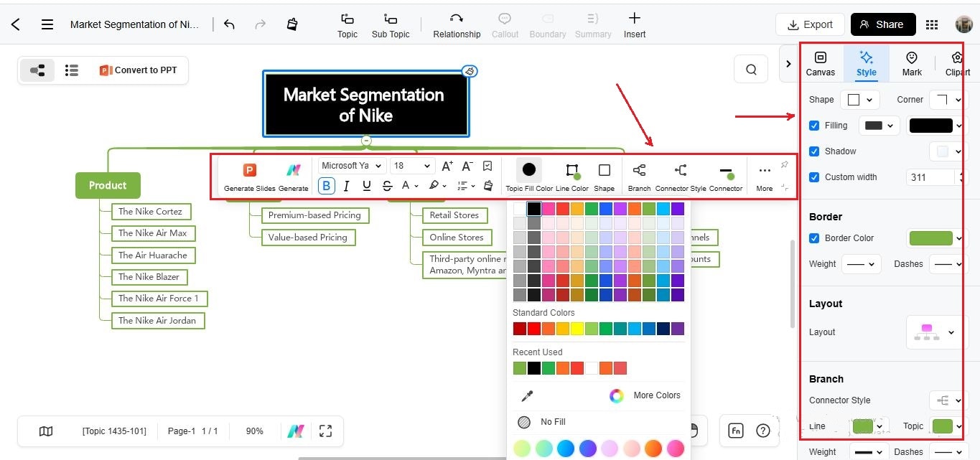Select the Product topic node
980x460 pixels.
108,185
